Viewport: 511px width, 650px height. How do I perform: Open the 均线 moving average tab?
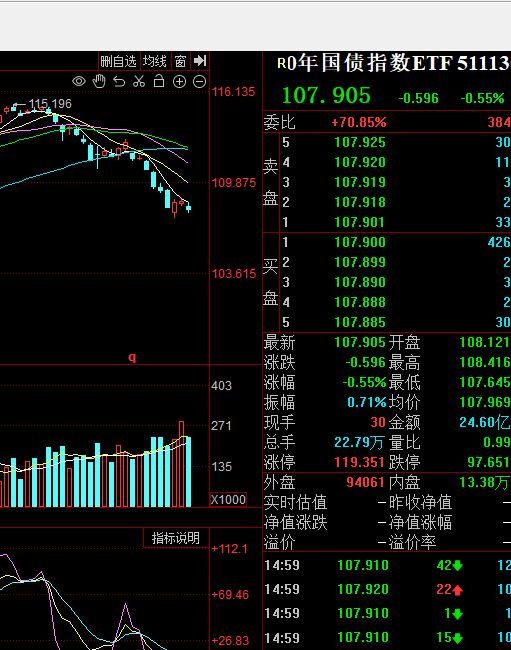point(155,61)
